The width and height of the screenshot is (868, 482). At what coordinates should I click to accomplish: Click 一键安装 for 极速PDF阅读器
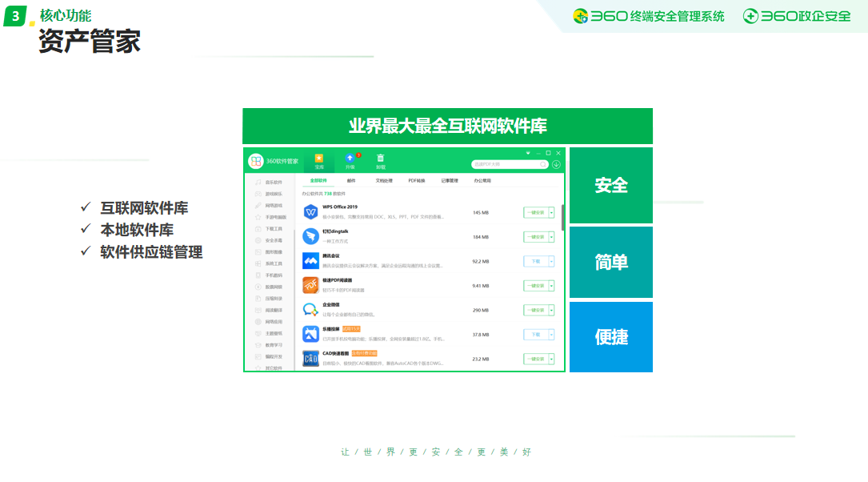coord(536,286)
